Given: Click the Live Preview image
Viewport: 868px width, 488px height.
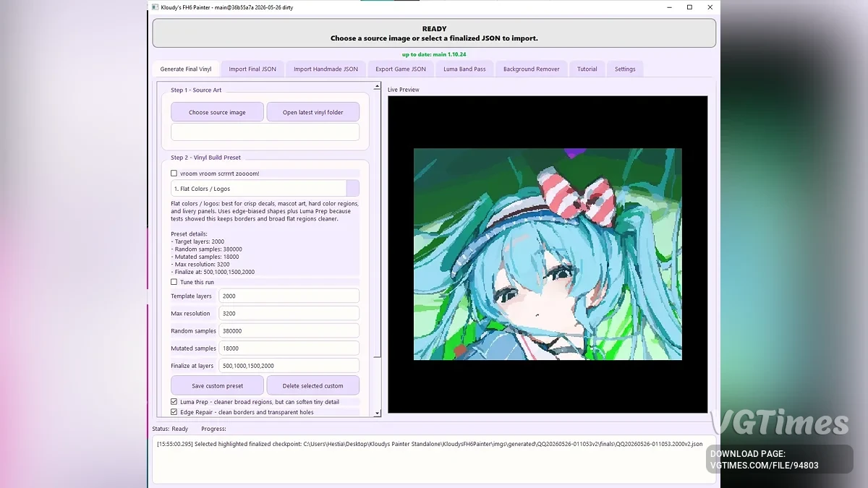Looking at the screenshot, I should 548,254.
